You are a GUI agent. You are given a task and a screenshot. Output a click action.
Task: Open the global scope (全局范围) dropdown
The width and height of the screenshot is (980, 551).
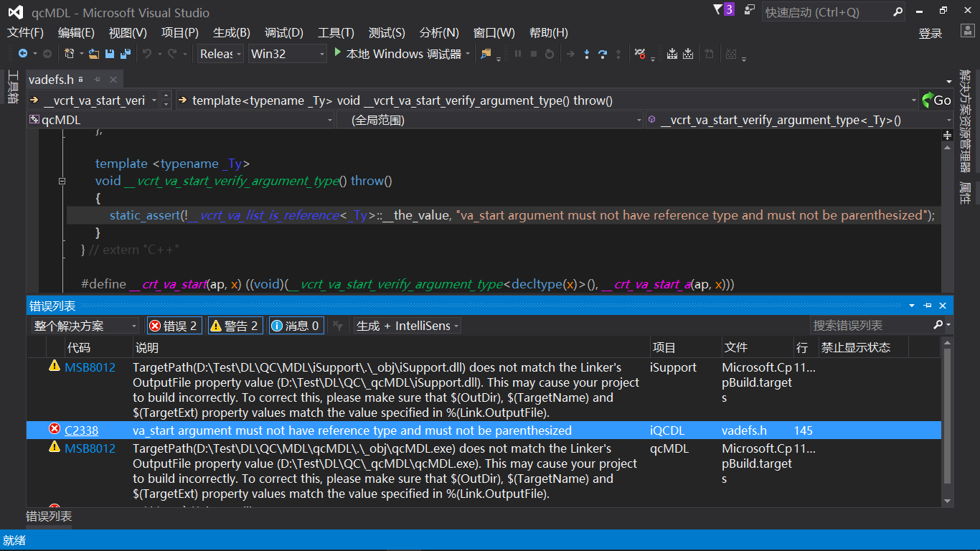pyautogui.click(x=491, y=120)
